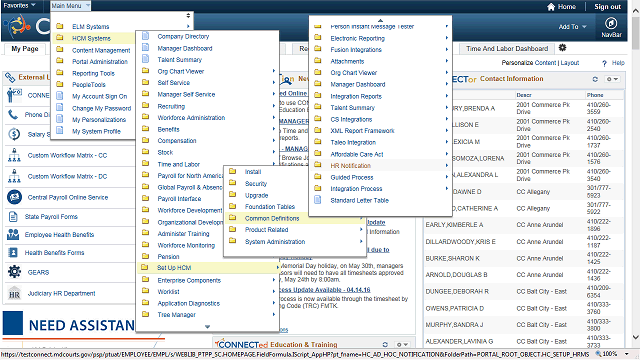The height and width of the screenshot is (360, 640).
Task: Open Central Payroll Online Service icon
Action: pos(14,197)
